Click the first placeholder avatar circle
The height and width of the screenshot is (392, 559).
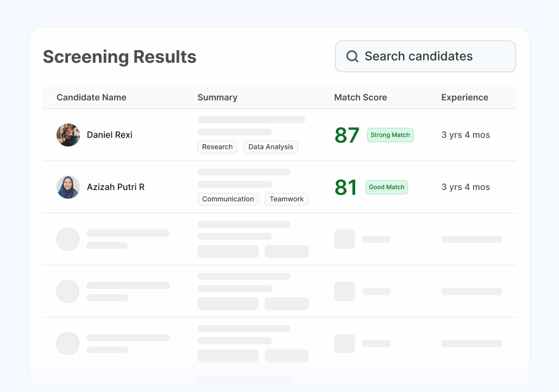click(x=68, y=239)
